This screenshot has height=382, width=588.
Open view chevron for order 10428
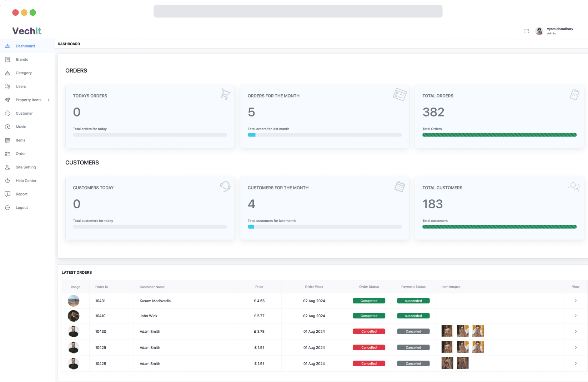(x=576, y=363)
